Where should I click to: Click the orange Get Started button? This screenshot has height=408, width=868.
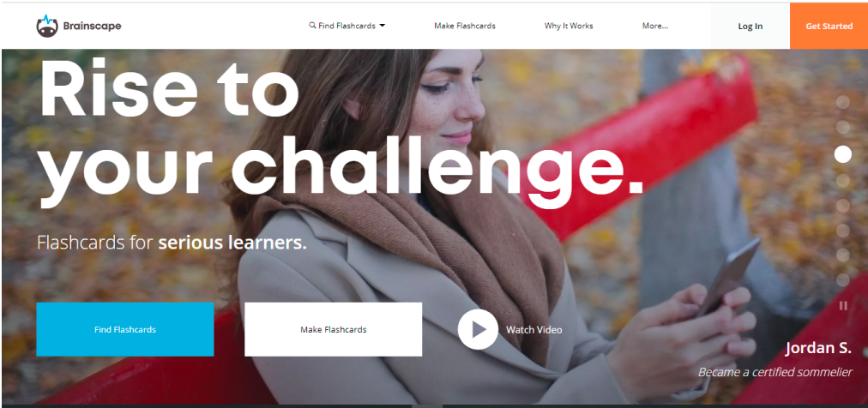(829, 26)
